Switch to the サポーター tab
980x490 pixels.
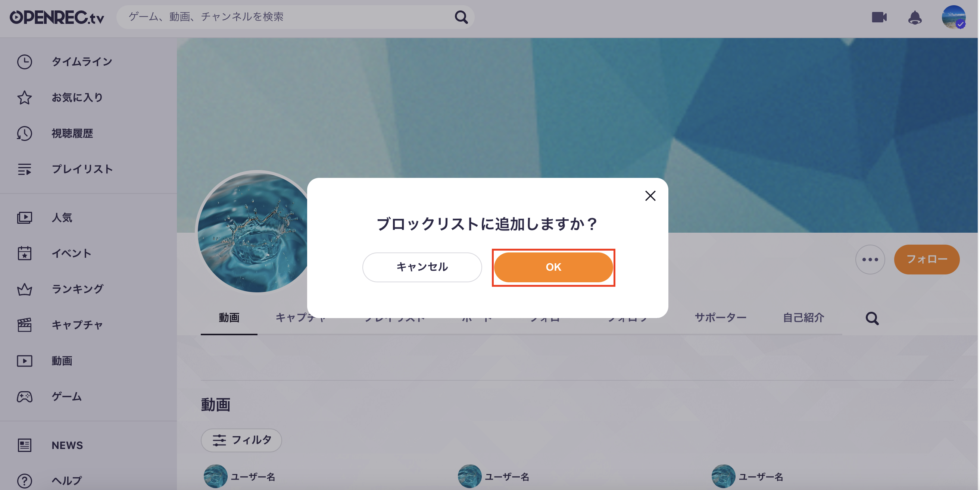pyautogui.click(x=720, y=317)
